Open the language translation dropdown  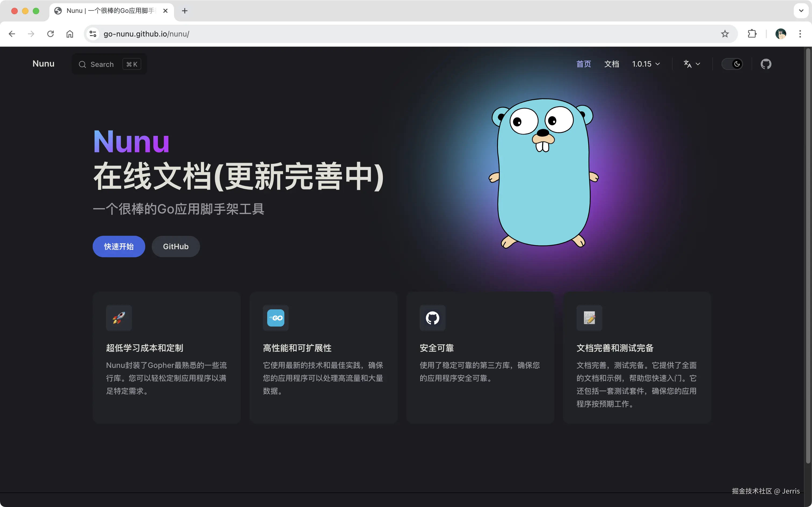(692, 64)
